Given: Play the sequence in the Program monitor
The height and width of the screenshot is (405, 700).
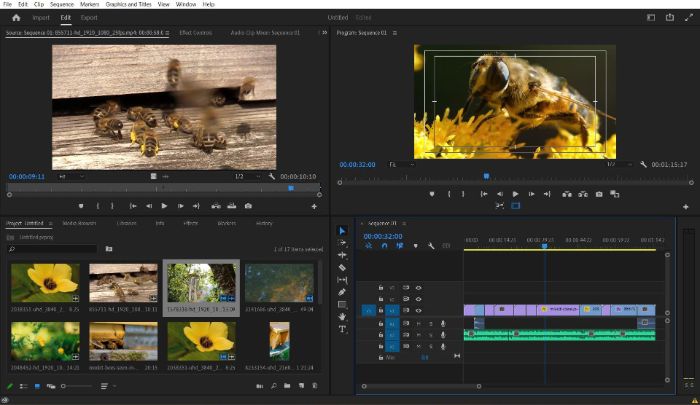Looking at the screenshot, I should pos(515,194).
